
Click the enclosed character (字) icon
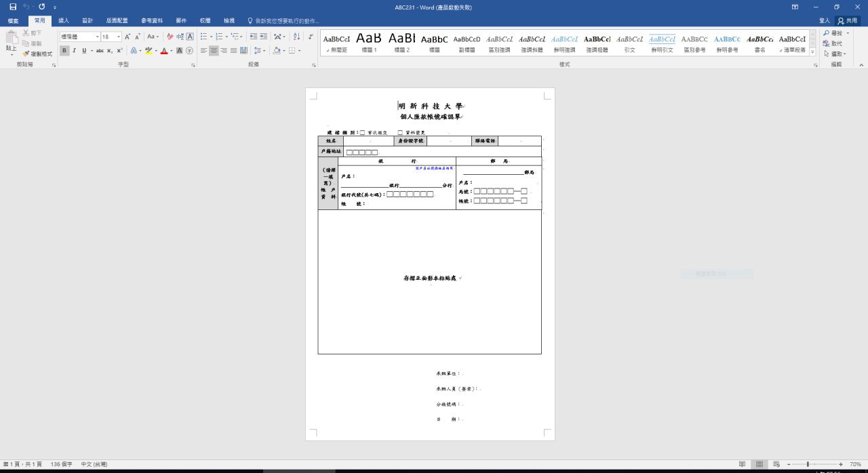coord(189,51)
